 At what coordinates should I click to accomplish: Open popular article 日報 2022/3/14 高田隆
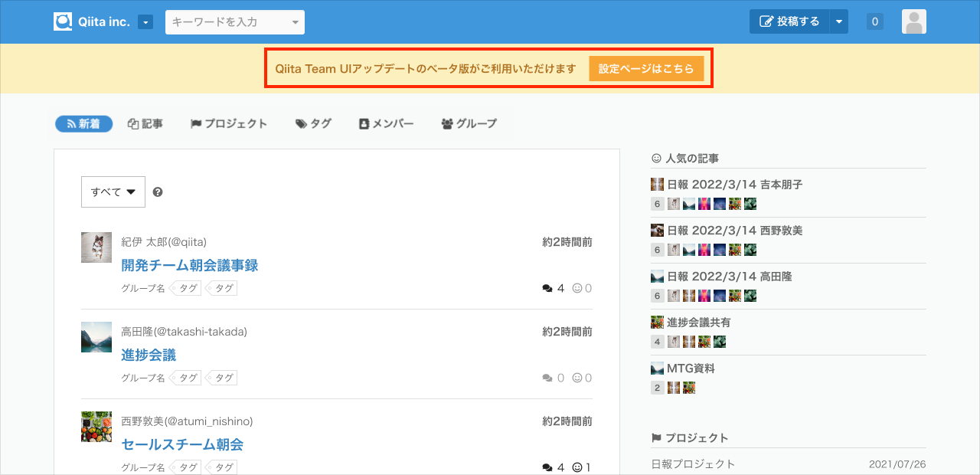click(728, 277)
